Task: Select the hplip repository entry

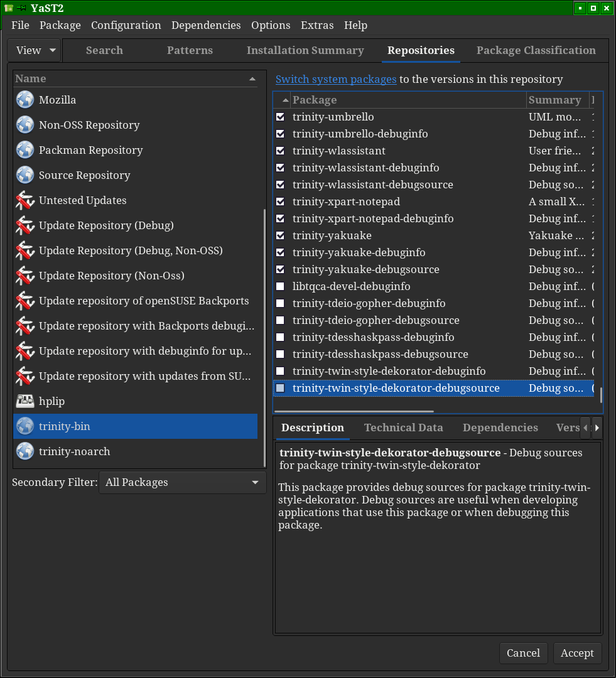Action: coord(136,401)
